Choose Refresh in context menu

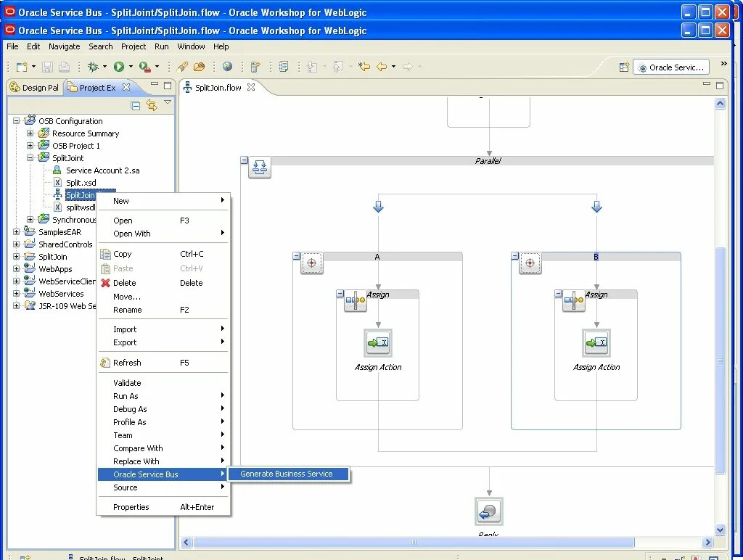pyautogui.click(x=163, y=363)
